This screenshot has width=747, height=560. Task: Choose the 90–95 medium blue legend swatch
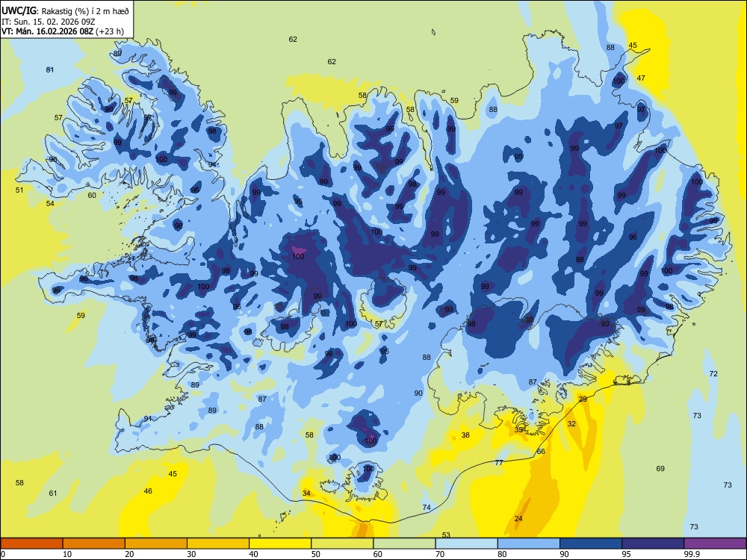591,544
